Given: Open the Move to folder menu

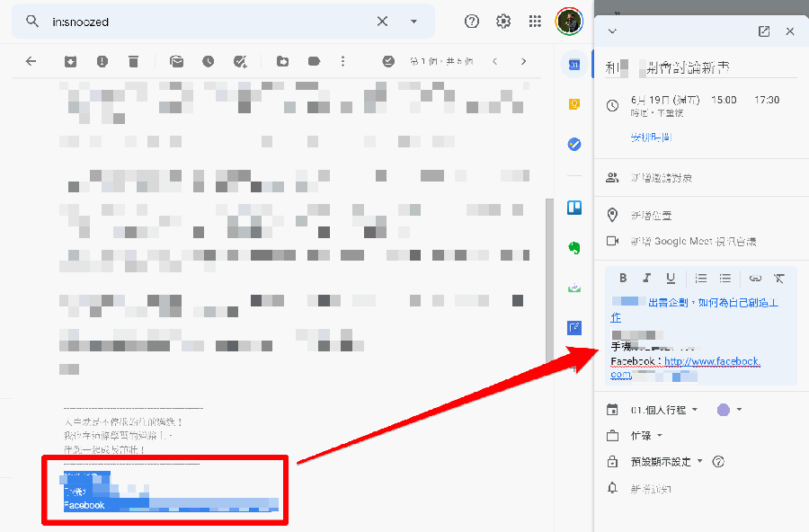Looking at the screenshot, I should tap(283, 61).
